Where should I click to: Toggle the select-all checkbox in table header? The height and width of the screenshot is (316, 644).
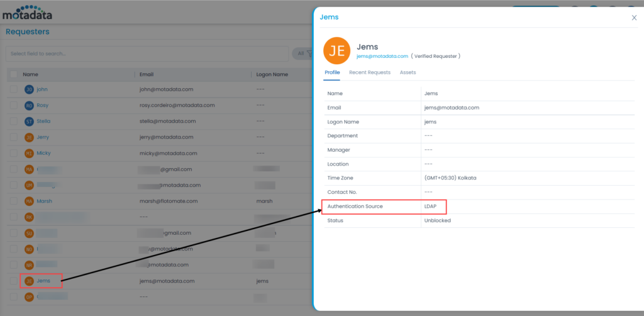(13, 74)
